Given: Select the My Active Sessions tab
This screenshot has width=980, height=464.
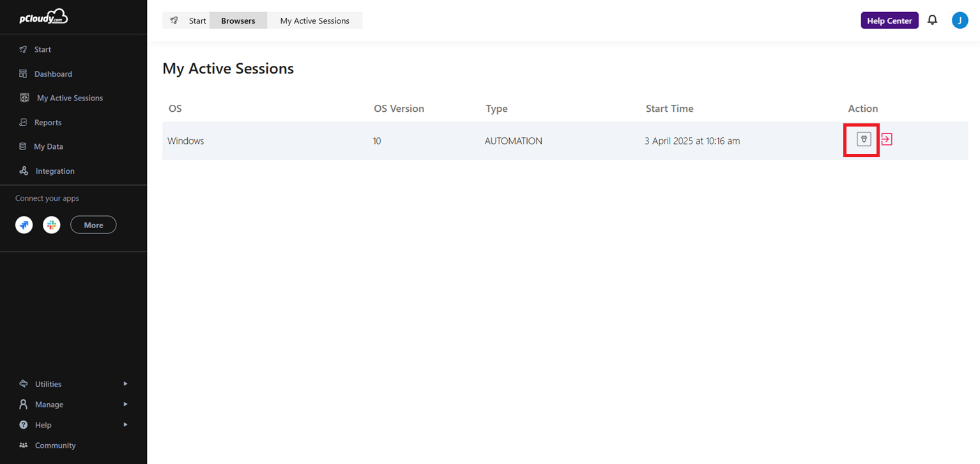Looking at the screenshot, I should coord(314,20).
